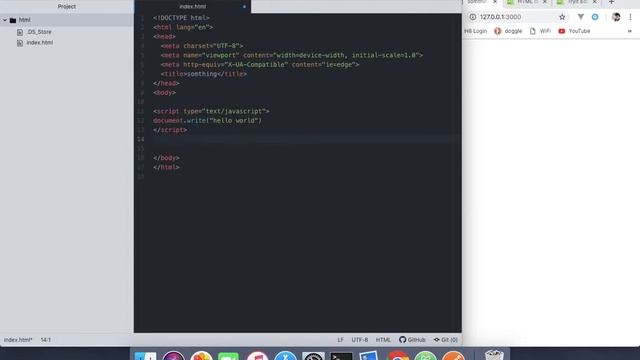Click the gray triangle extension icon
Viewport: 640px width, 360px height.
coord(580,17)
